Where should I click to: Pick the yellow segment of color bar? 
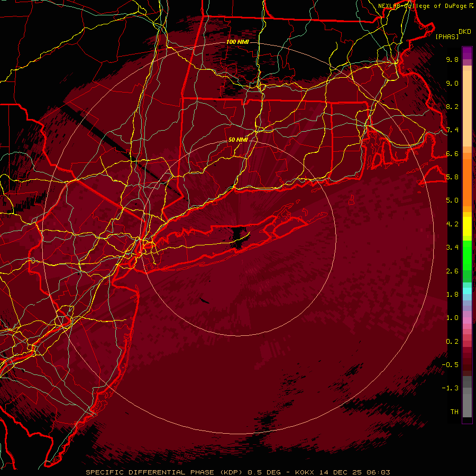point(467,226)
